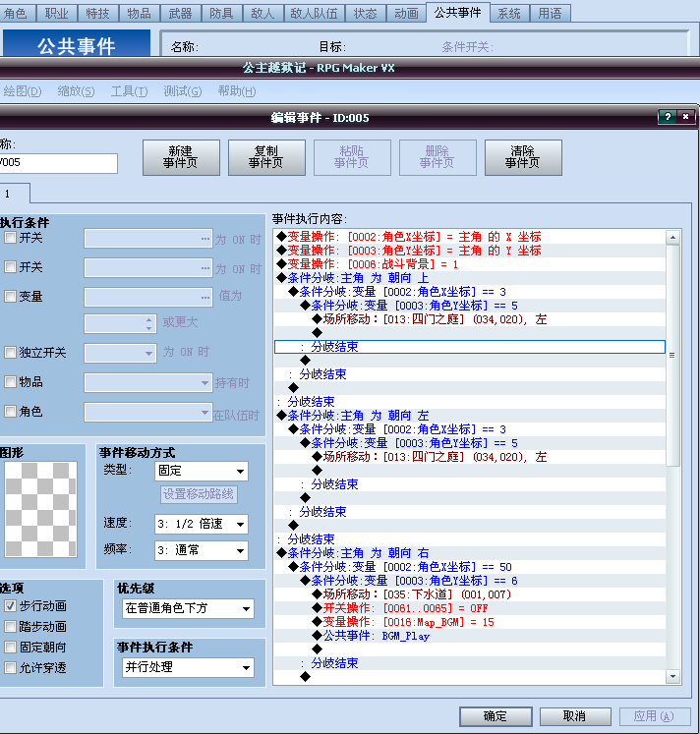Switch to the 武器 database tab

coord(180,13)
